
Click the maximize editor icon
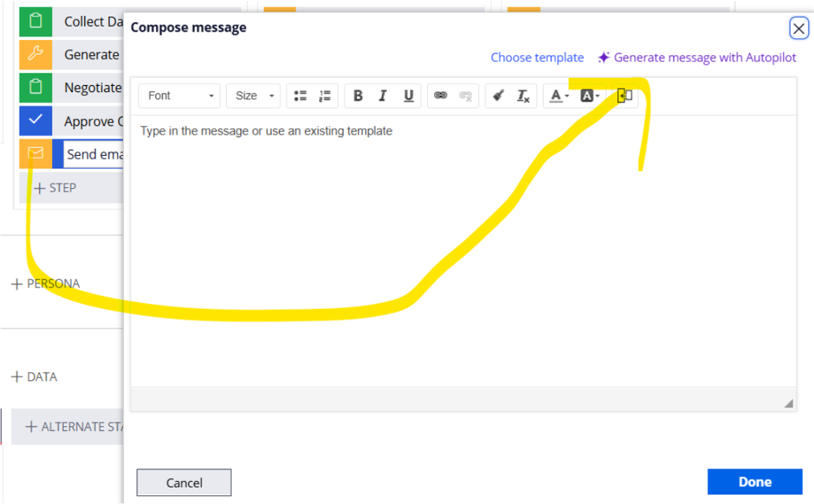pyautogui.click(x=625, y=95)
